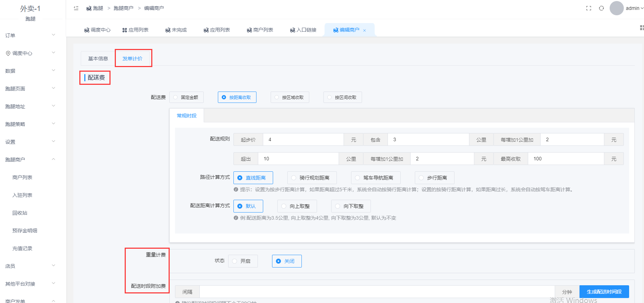Click the admin user avatar

(616, 8)
